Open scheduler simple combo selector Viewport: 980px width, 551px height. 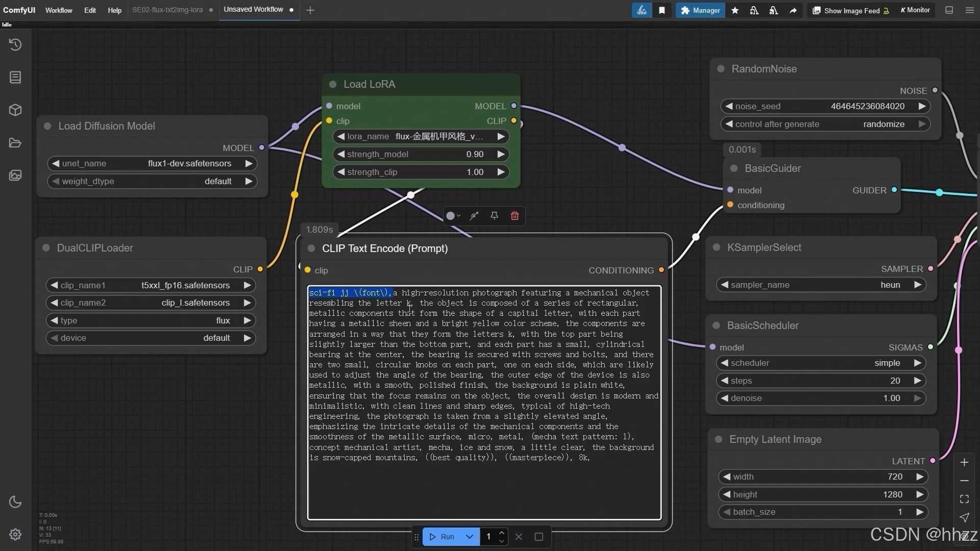[821, 363]
